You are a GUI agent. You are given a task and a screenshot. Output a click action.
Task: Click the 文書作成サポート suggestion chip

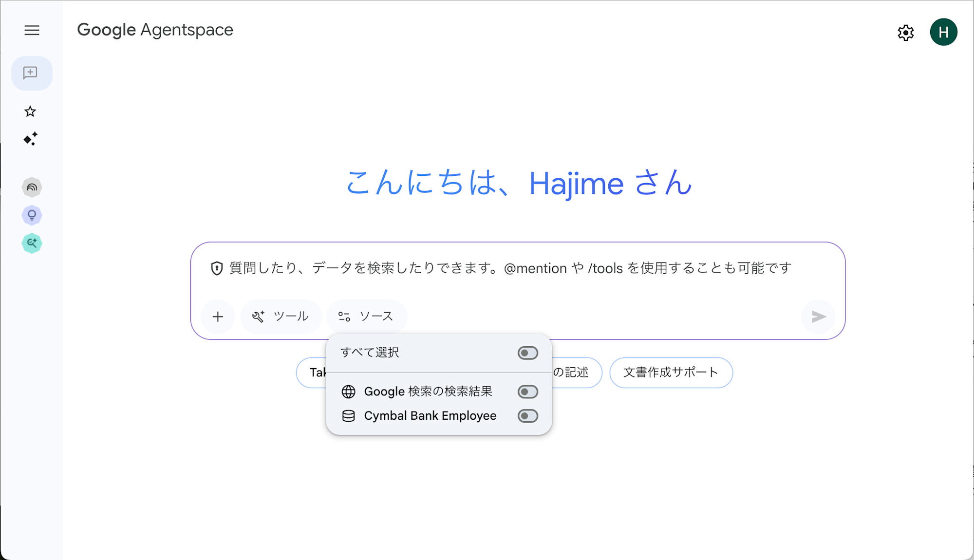[x=671, y=373]
